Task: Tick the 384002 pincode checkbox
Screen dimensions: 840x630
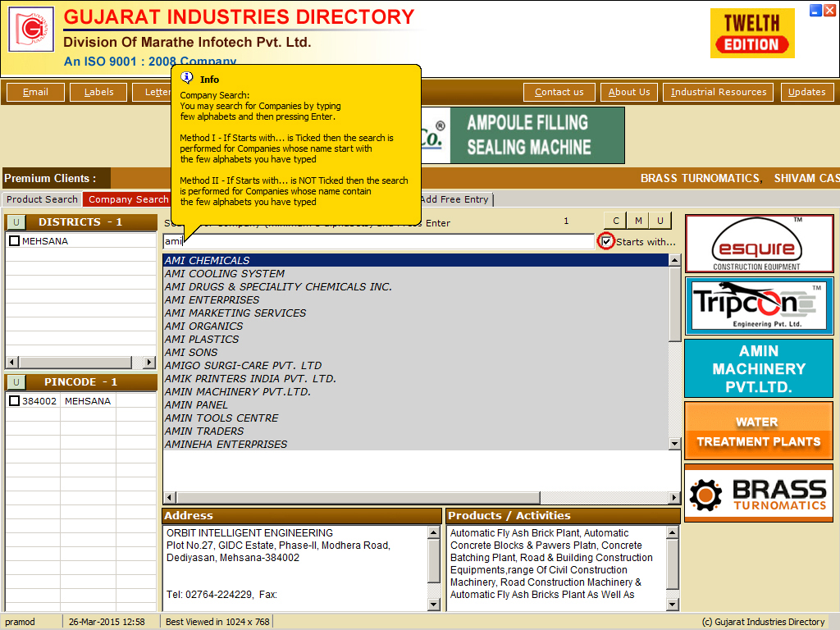Action: point(15,400)
